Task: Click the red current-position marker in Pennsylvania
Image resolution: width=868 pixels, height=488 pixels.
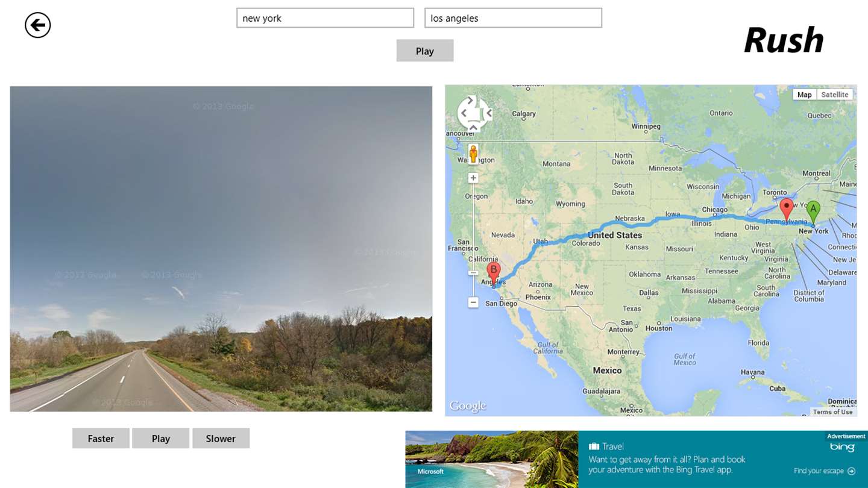Action: pyautogui.click(x=786, y=209)
